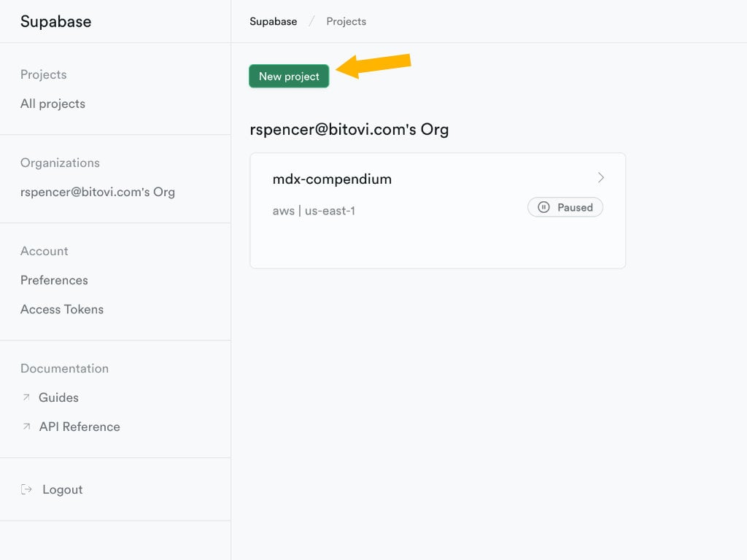
Task: Create a new project
Action: point(288,76)
